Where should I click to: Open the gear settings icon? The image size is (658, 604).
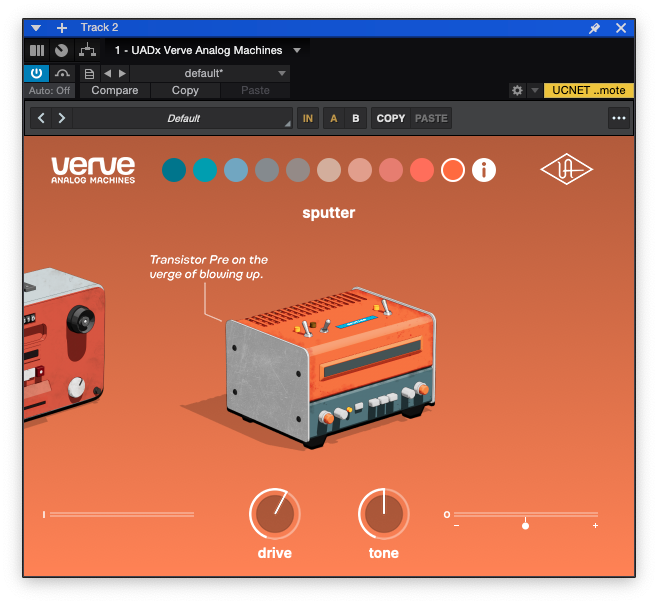click(517, 90)
